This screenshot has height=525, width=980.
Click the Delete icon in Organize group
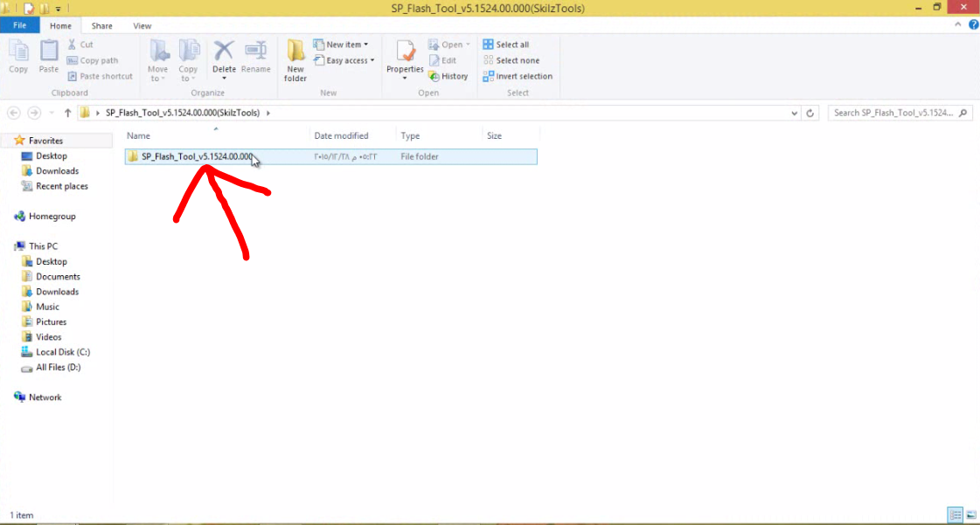224,52
